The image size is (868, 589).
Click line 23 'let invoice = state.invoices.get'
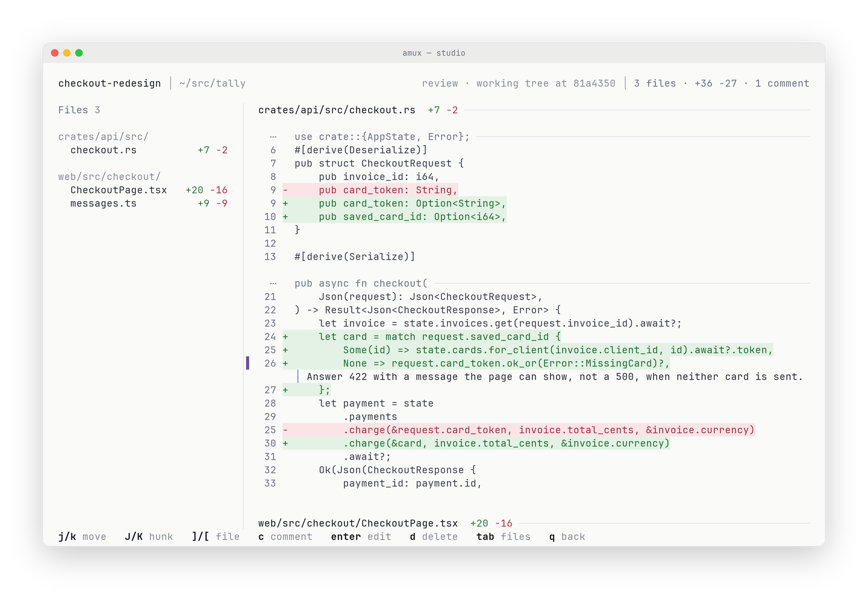(x=500, y=324)
